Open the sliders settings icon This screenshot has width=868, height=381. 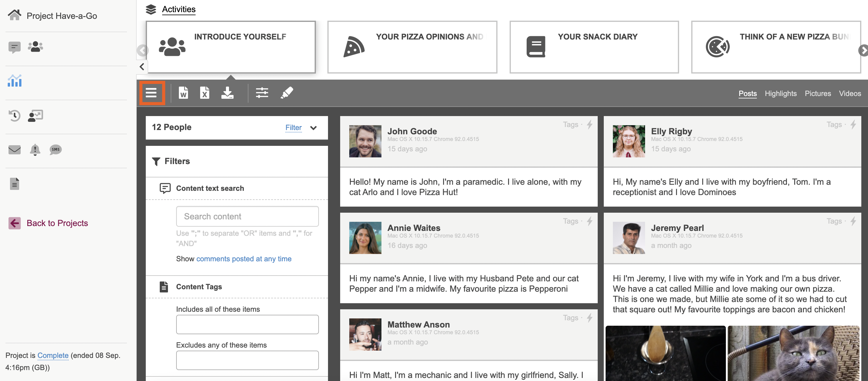pyautogui.click(x=262, y=93)
